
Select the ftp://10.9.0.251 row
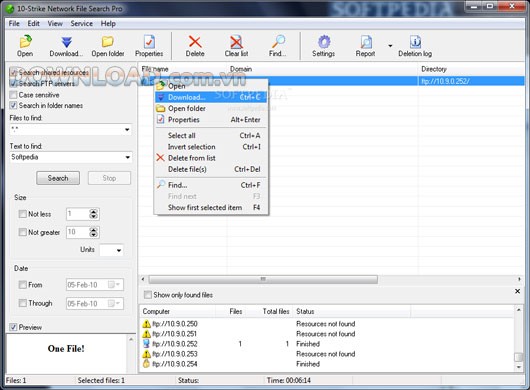click(327, 334)
